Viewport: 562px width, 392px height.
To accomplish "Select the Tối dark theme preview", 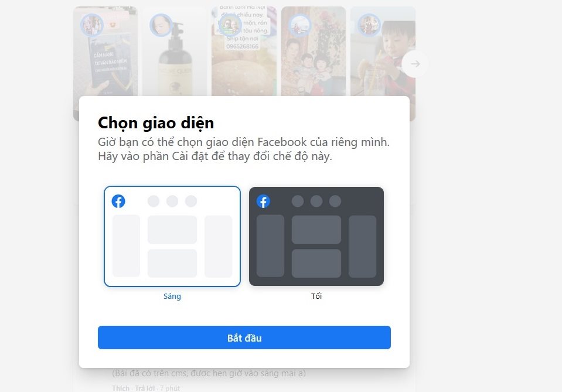I will point(316,237).
